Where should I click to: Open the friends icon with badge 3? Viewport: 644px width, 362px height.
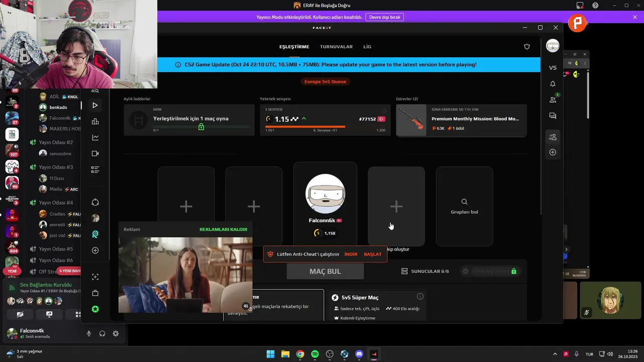(553, 100)
